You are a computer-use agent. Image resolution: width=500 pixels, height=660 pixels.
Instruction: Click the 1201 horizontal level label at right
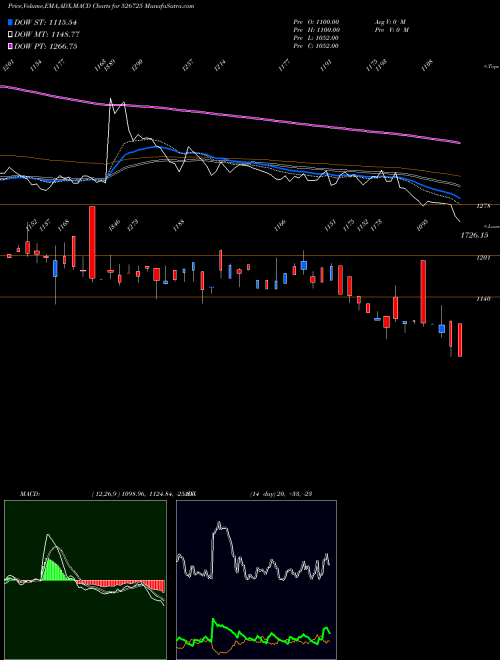pyautogui.click(x=483, y=258)
